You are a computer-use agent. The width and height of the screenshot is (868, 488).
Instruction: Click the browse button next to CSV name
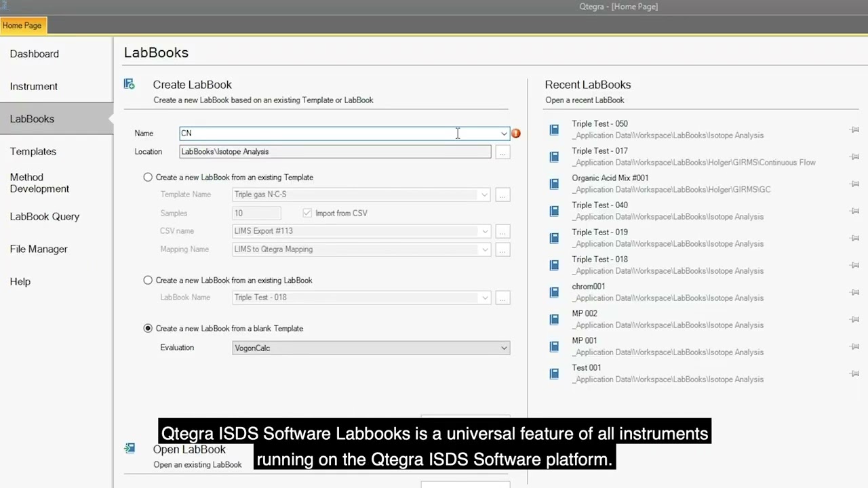[x=502, y=232]
